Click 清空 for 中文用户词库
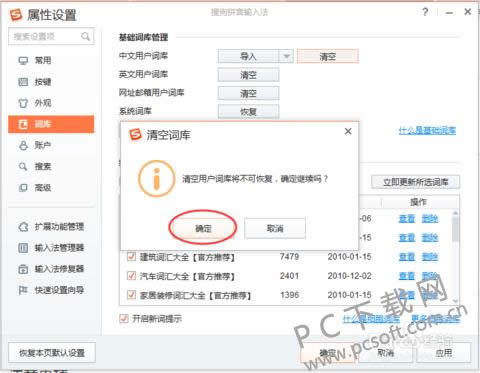This screenshot has width=480, height=373. pyautogui.click(x=328, y=56)
